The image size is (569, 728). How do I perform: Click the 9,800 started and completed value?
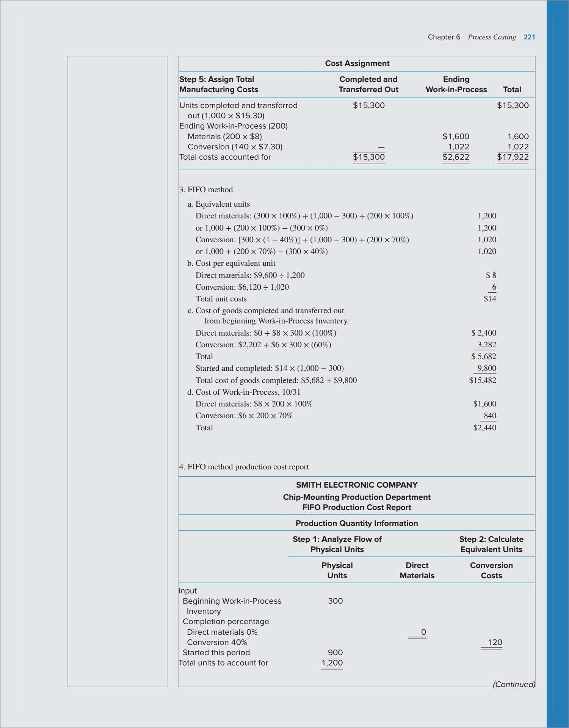pyautogui.click(x=487, y=368)
